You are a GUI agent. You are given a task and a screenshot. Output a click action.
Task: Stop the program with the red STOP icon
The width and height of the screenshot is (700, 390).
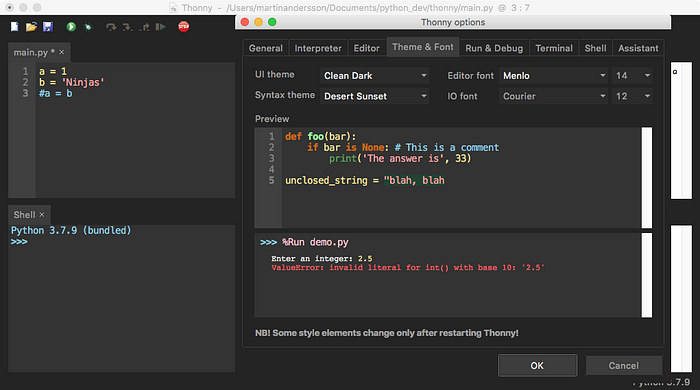pos(183,26)
